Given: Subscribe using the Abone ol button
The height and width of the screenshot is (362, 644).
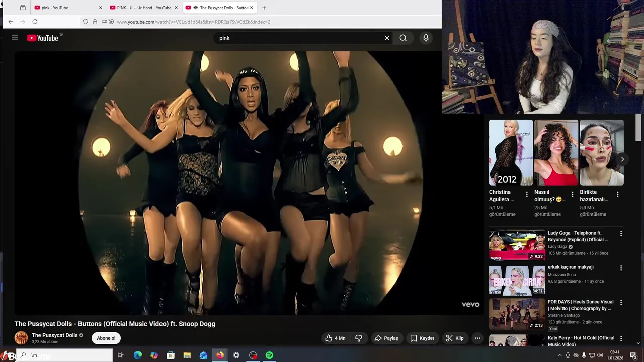Looking at the screenshot, I should point(106,338).
